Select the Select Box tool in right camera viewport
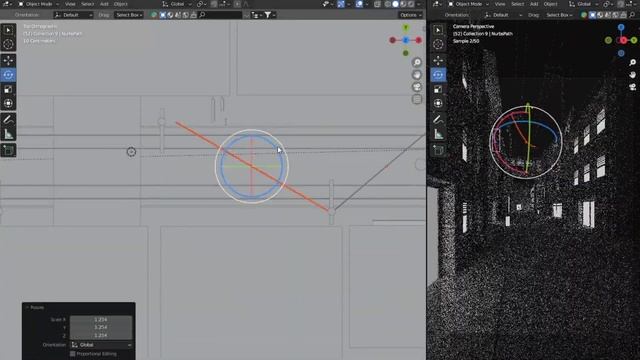Viewport: 640px width, 360px height. pos(438,30)
